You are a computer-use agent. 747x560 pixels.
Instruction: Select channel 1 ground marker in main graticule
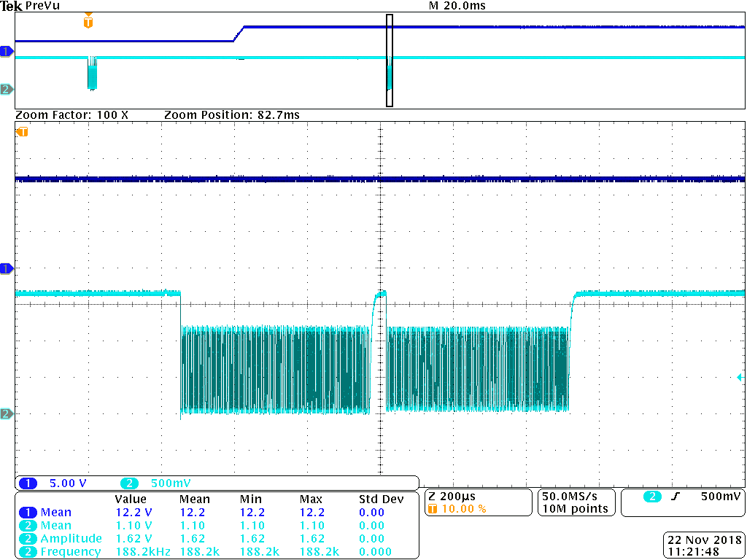point(7,269)
